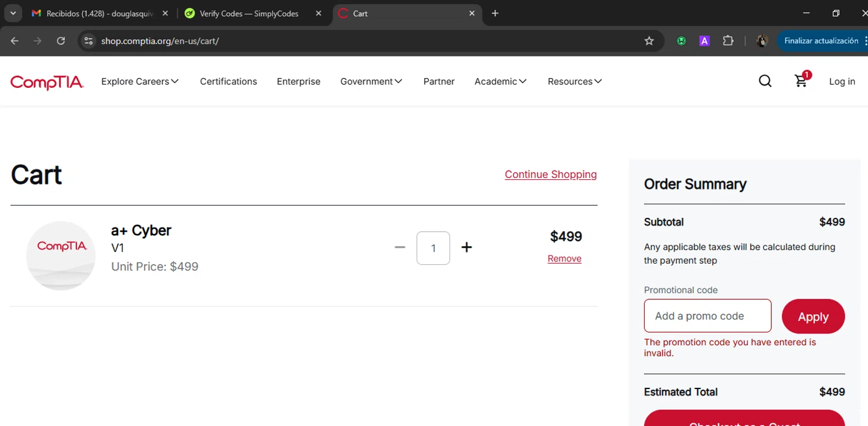
Task: Close the Verify Codes SimplyCodes tab
Action: point(318,13)
